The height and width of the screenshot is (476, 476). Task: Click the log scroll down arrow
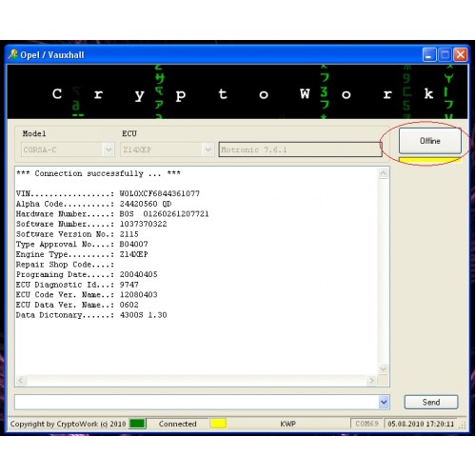click(384, 369)
